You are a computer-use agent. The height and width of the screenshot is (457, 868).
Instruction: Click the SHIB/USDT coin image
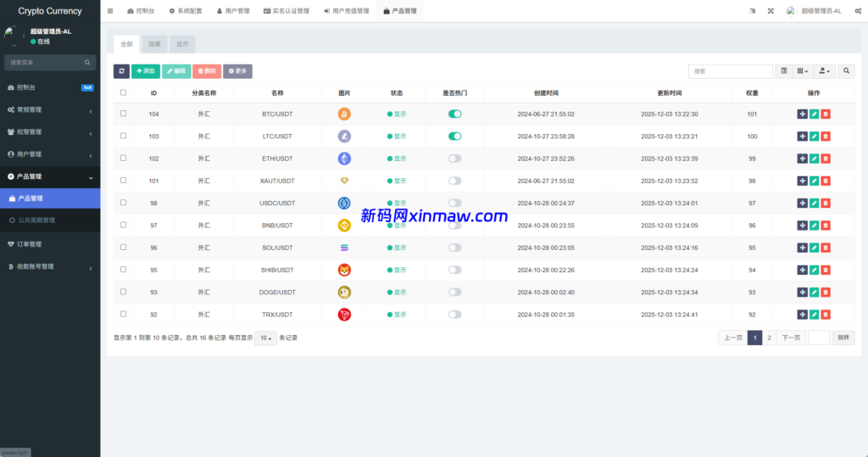[x=344, y=270]
